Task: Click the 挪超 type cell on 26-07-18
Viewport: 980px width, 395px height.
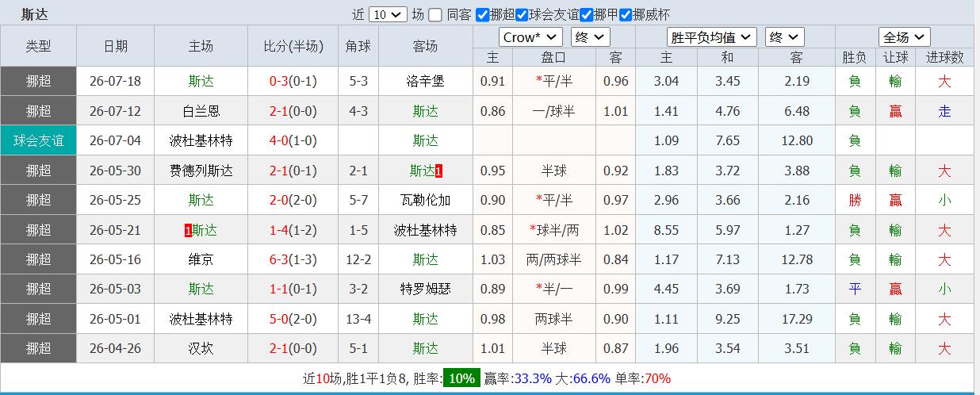Action: (x=39, y=81)
